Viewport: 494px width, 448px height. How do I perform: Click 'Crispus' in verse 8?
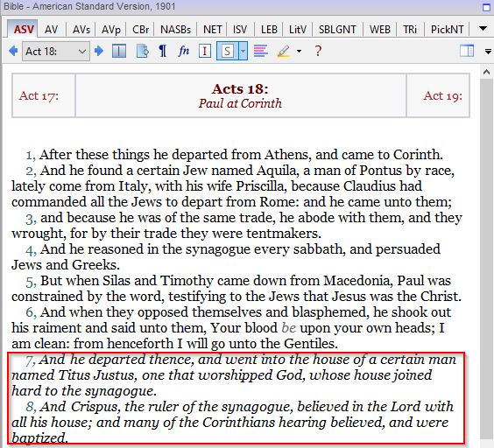[x=95, y=407]
